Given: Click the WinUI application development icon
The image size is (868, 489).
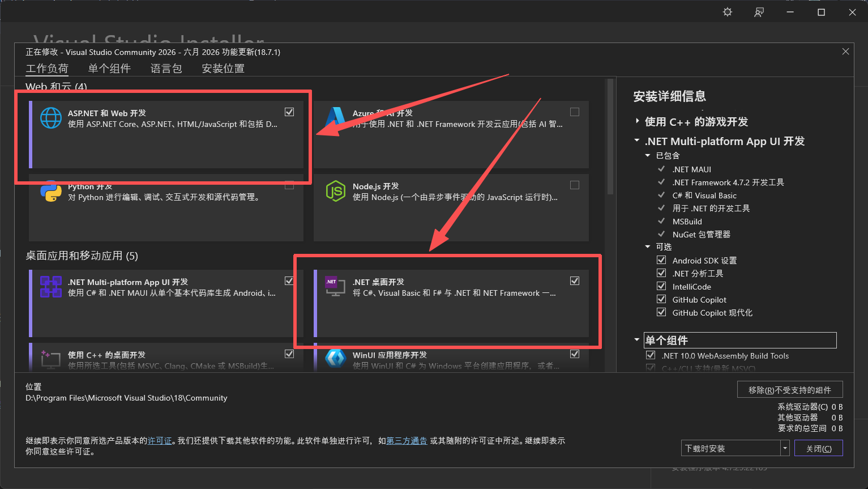Looking at the screenshot, I should point(335,359).
